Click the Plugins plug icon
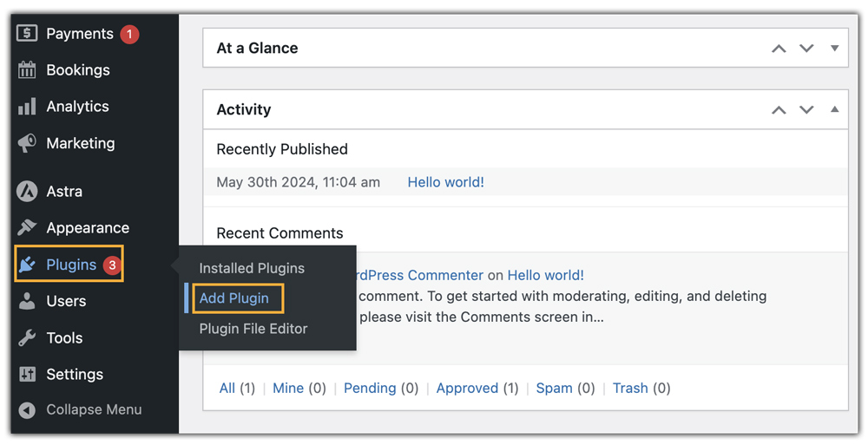This screenshot has width=868, height=445. click(x=27, y=265)
